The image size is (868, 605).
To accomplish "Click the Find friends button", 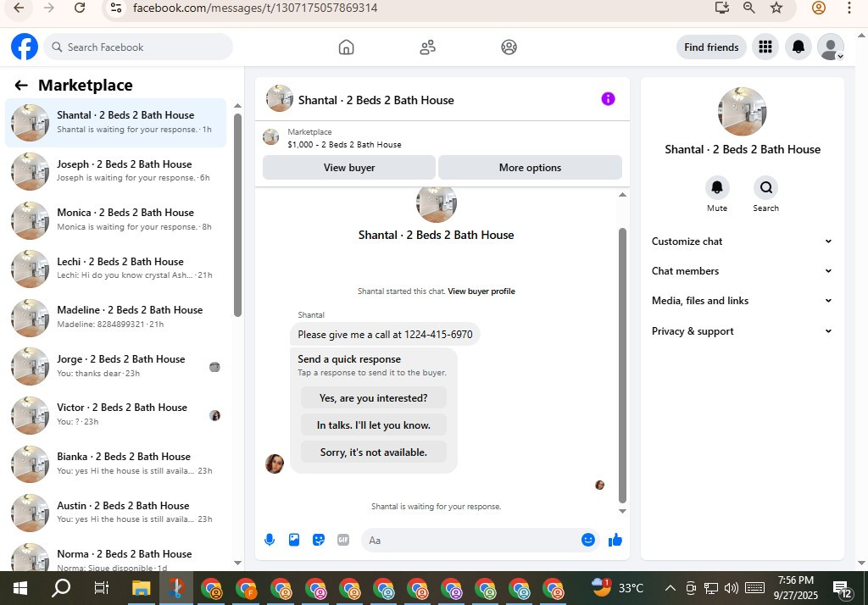I will click(711, 47).
